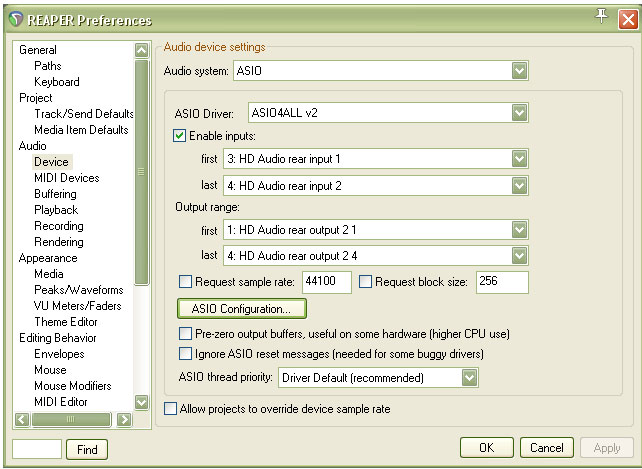The width and height of the screenshot is (642, 469).
Task: Open Envelopes settings page
Action: [x=59, y=354]
